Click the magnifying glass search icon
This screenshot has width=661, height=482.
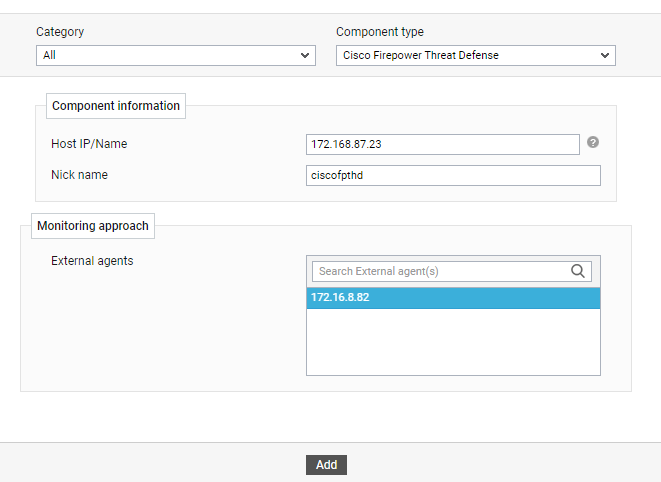(577, 271)
